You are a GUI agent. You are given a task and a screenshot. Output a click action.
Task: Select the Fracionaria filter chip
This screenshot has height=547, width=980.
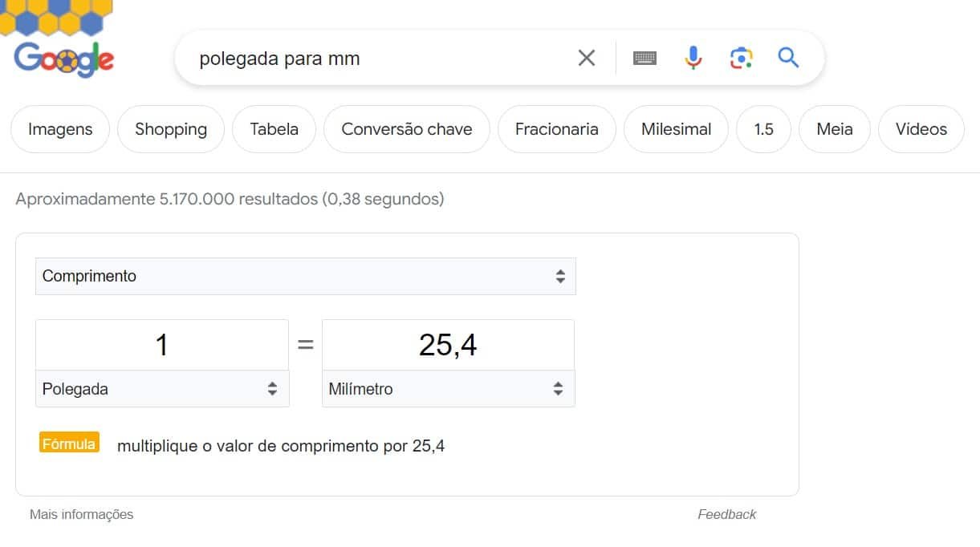[x=556, y=128]
